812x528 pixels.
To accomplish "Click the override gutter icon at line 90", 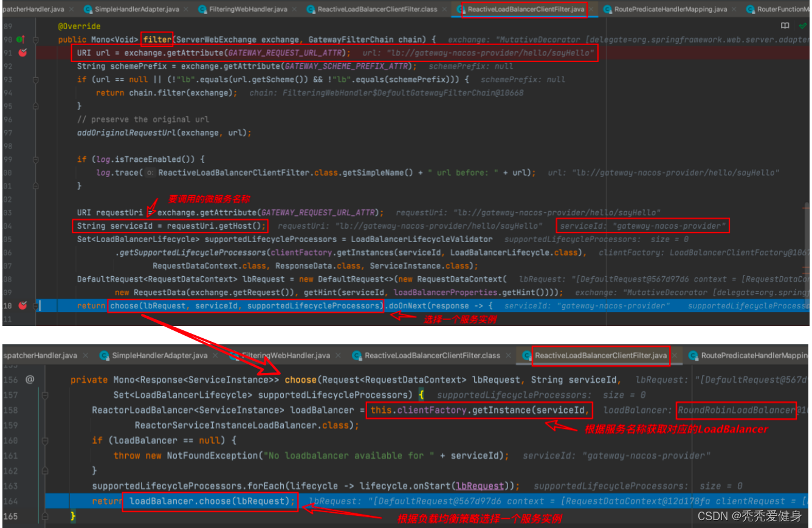I will click(21, 40).
